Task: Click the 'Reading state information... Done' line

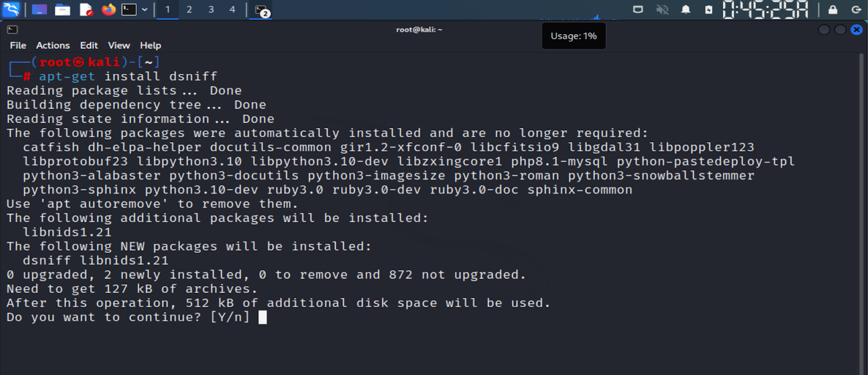Action: click(x=141, y=119)
